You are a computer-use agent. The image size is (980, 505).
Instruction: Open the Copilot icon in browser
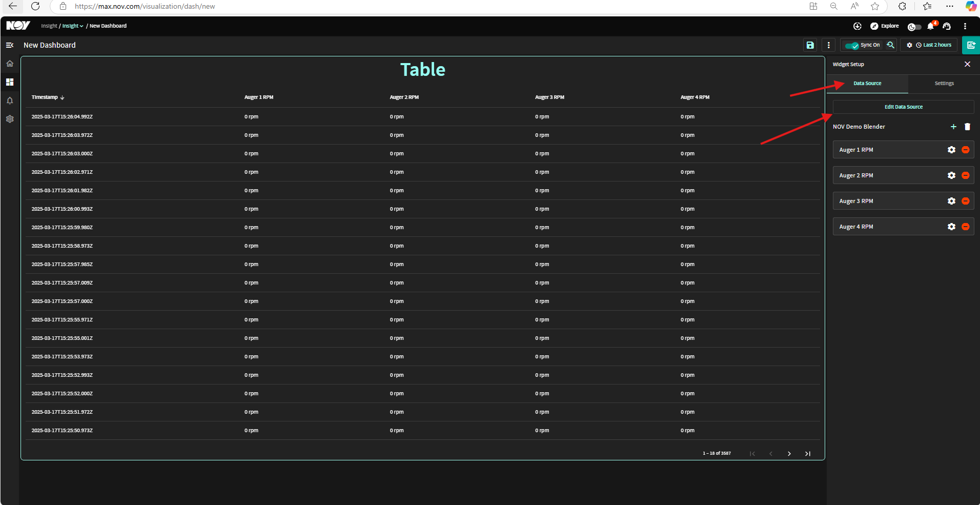971,6
